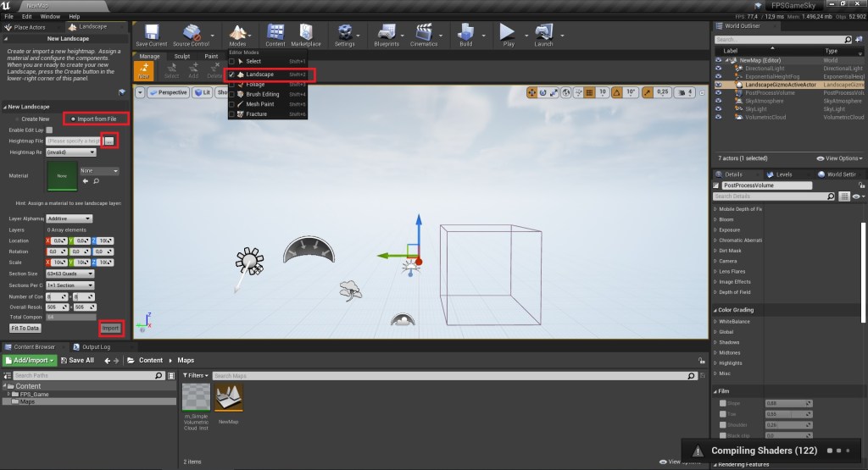Click the Fit To Data button
The image size is (868, 470).
tap(25, 328)
